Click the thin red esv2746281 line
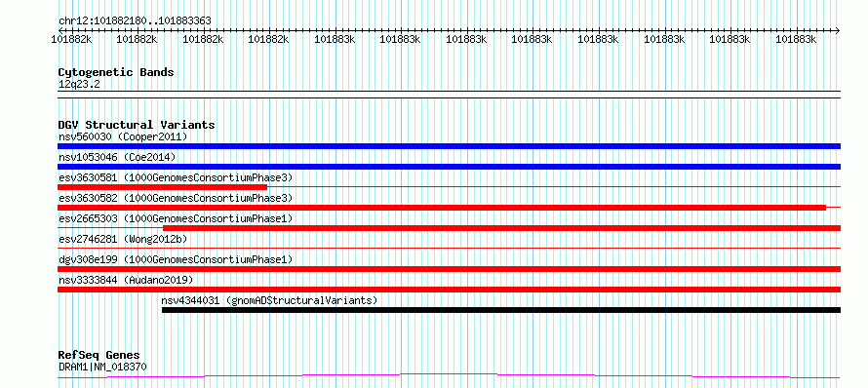The width and height of the screenshot is (868, 388). click(x=449, y=249)
